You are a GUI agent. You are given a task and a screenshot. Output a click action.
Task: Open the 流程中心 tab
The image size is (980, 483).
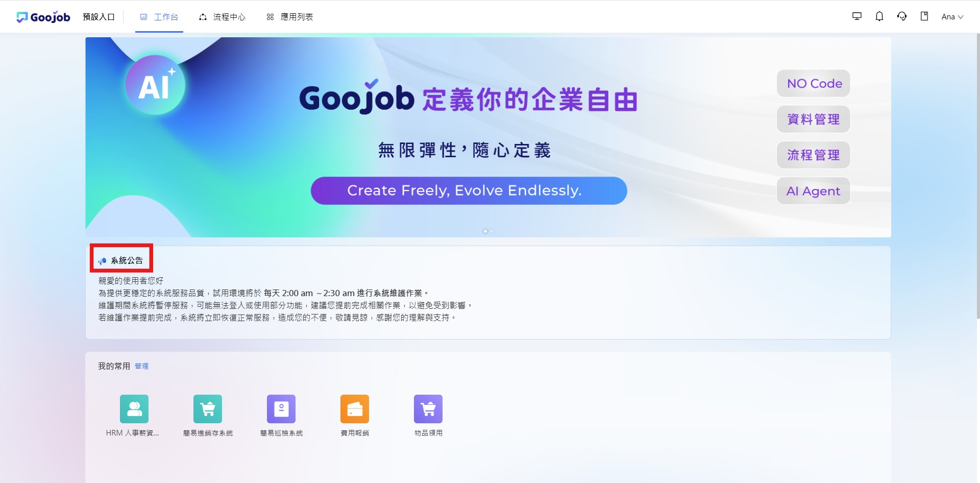222,17
